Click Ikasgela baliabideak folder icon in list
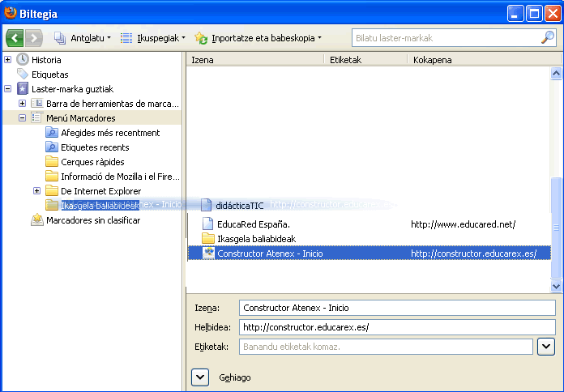Screen dimensions: 564x392 pos(208,238)
